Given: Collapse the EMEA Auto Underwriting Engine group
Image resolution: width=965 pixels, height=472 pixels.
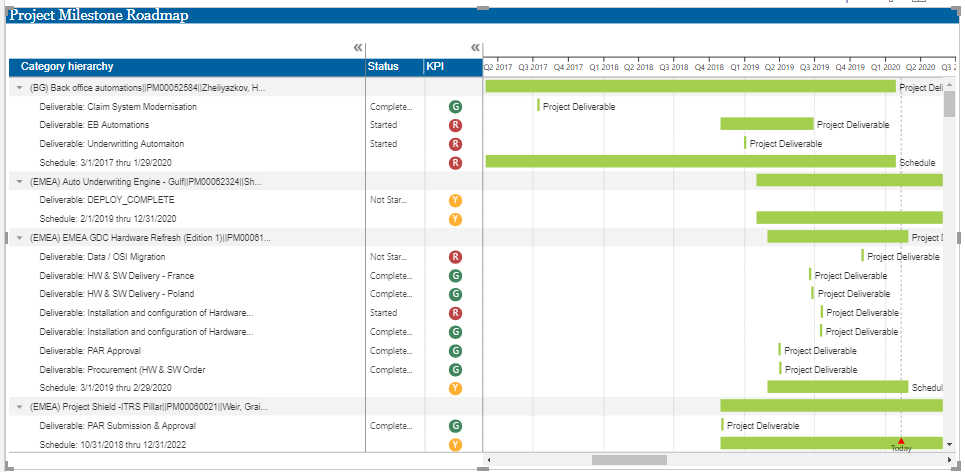Looking at the screenshot, I should 19,182.
